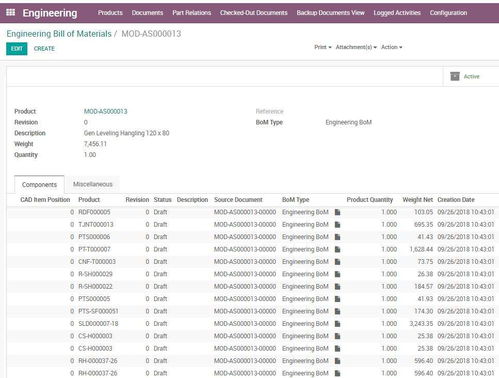
Task: Open product link MOD-AS000013
Action: [105, 111]
